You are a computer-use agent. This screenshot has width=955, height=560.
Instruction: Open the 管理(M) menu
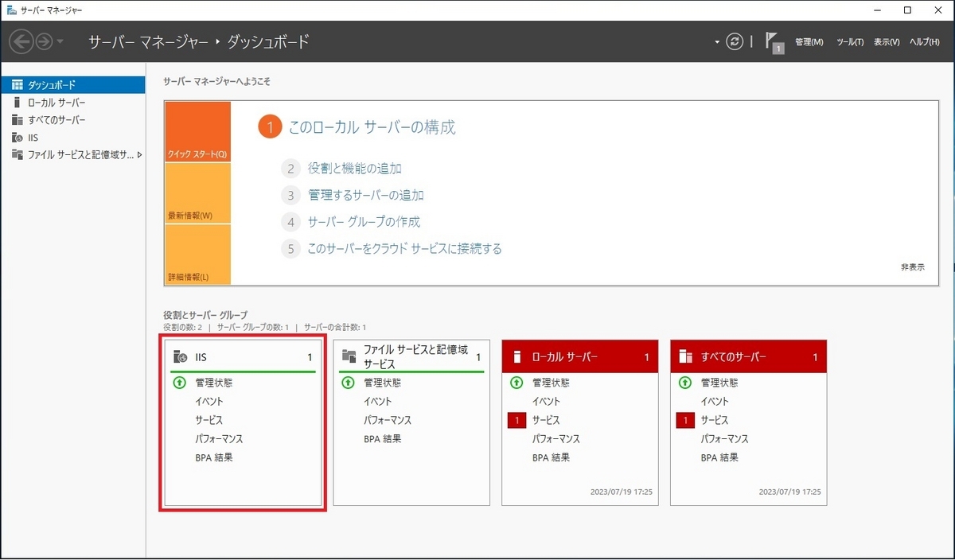(x=809, y=42)
